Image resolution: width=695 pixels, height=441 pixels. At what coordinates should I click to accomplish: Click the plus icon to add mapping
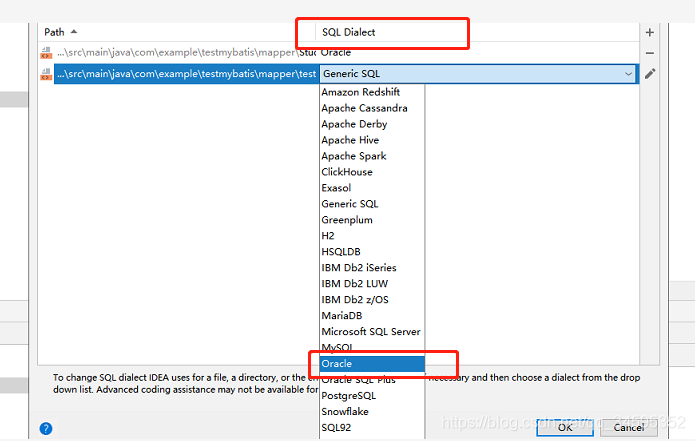tap(650, 32)
